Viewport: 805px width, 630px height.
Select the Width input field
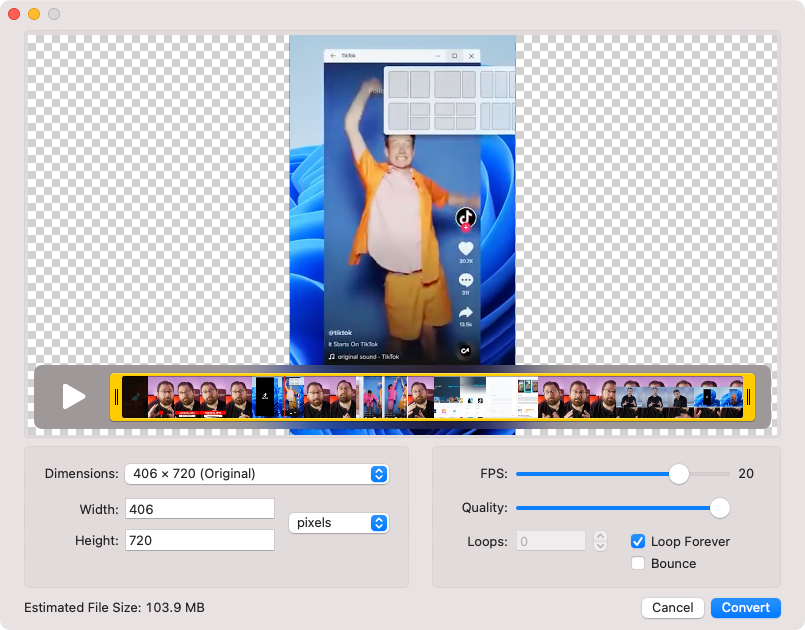[x=199, y=508]
